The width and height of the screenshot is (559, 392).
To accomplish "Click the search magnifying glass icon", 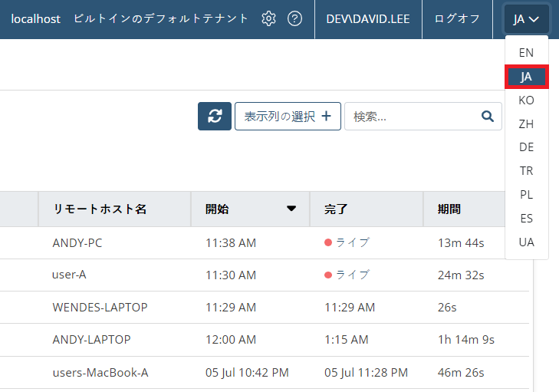I will 487,116.
